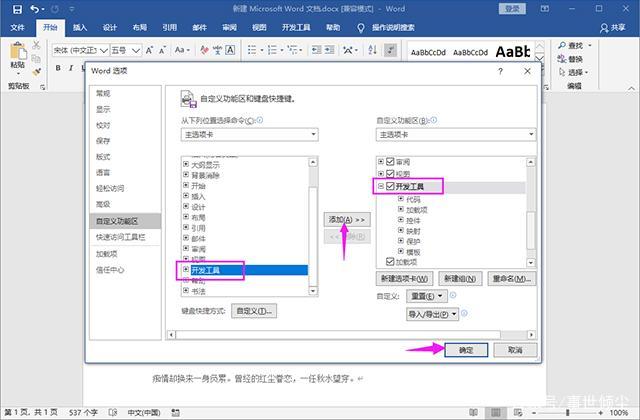This screenshot has width=640, height=420.
Task: Open the font size 五号 dropdown
Action: 136,50
